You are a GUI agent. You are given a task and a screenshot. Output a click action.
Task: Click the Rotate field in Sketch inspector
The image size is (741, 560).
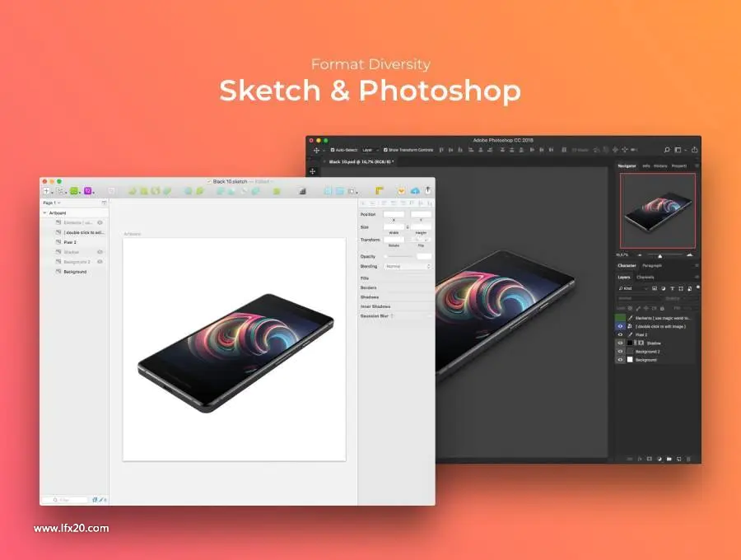click(394, 240)
